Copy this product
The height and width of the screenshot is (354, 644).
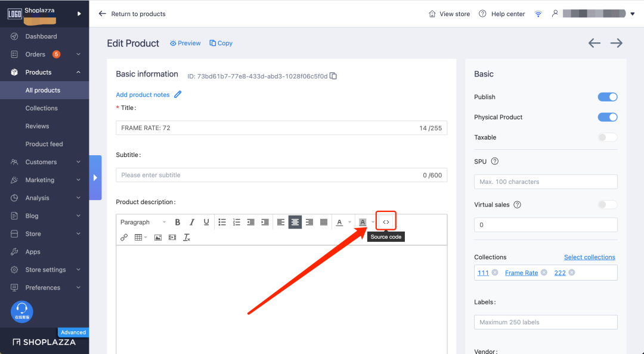pyautogui.click(x=221, y=43)
